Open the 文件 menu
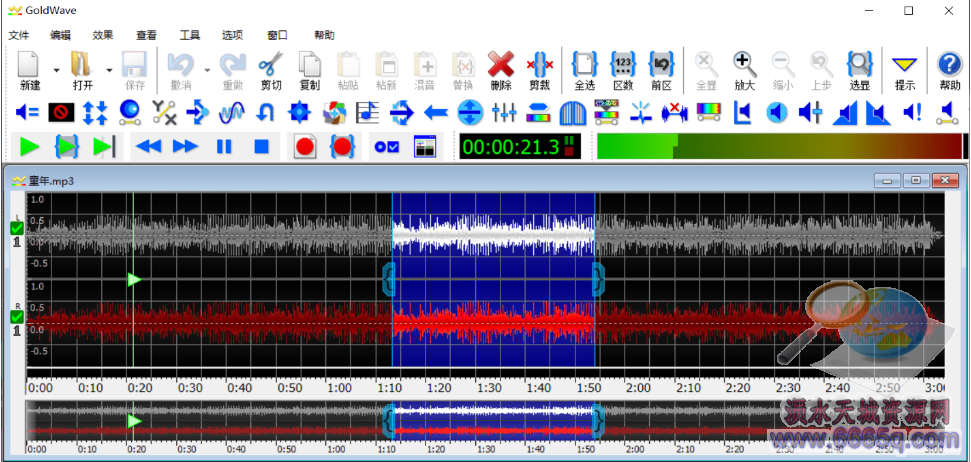 coord(19,35)
